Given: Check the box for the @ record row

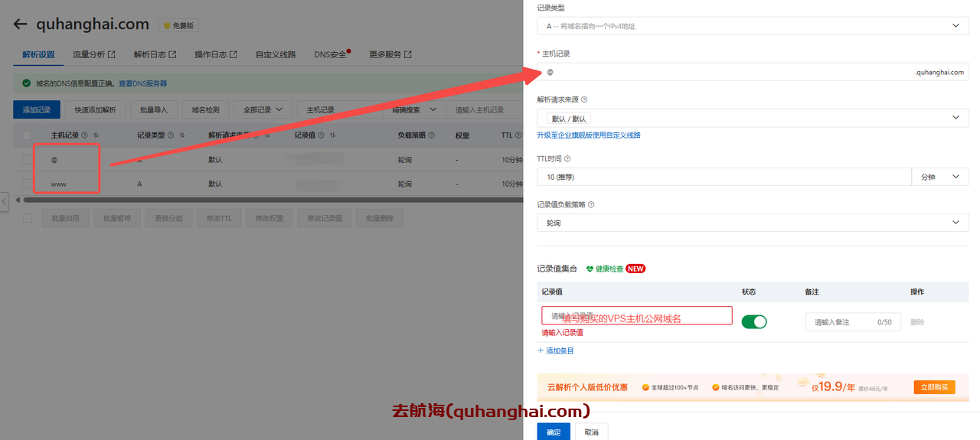Looking at the screenshot, I should [x=27, y=160].
